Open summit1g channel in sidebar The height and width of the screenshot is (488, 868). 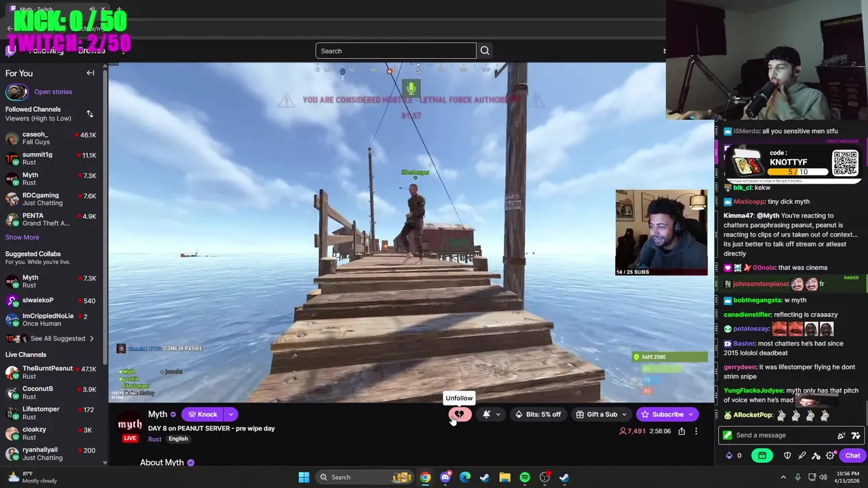pos(53,159)
